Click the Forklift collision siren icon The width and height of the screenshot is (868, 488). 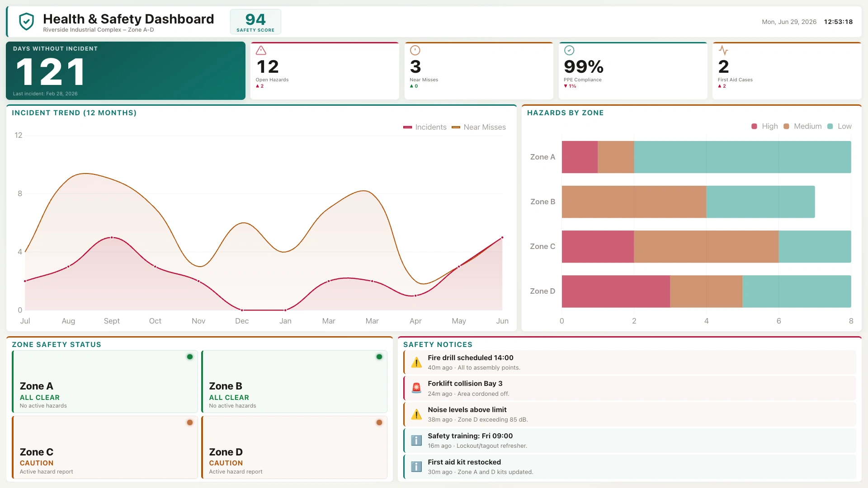416,388
